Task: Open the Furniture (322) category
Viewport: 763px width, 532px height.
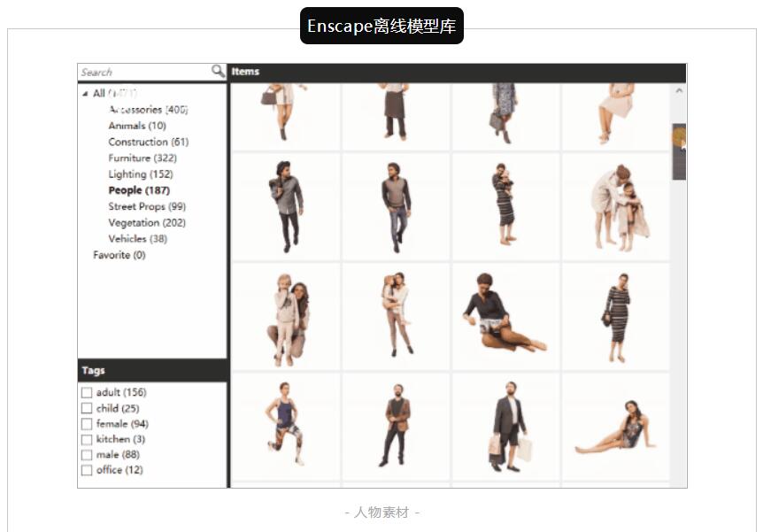Action: point(143,158)
